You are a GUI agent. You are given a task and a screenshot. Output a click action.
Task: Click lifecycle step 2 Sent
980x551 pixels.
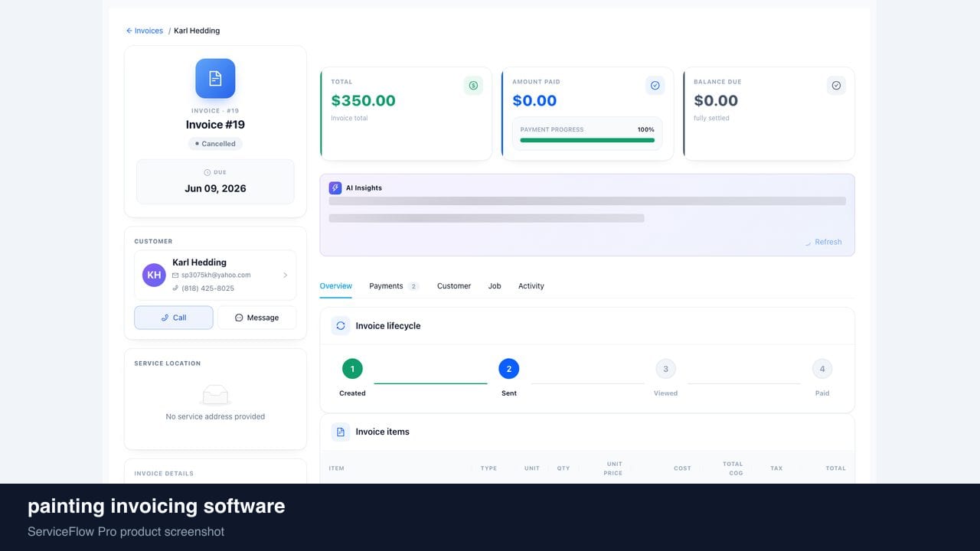(x=509, y=369)
